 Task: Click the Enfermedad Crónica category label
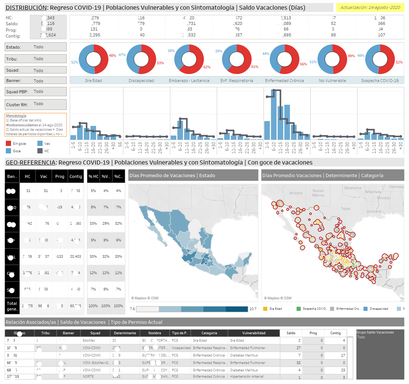pyautogui.click(x=284, y=80)
